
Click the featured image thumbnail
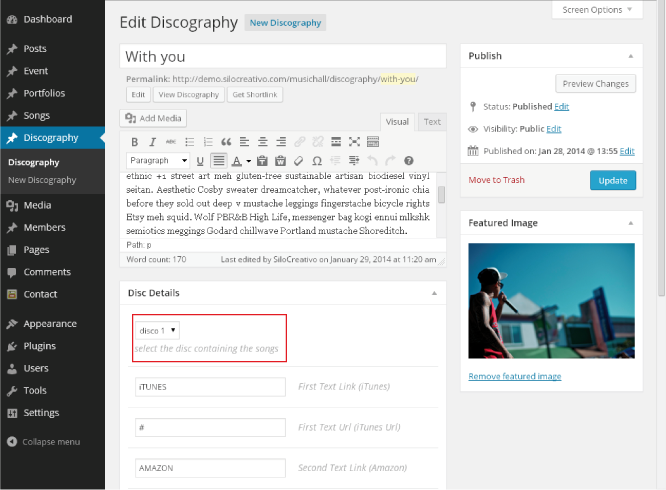[551, 301]
